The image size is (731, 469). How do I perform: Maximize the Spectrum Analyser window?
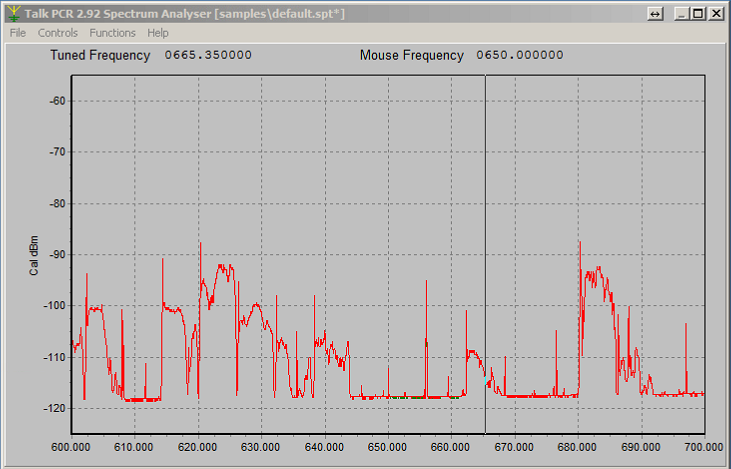pyautogui.click(x=698, y=14)
